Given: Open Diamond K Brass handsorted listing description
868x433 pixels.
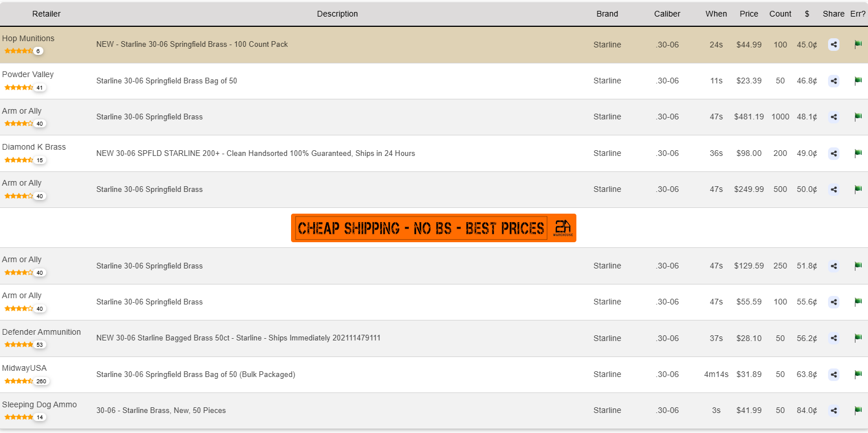Looking at the screenshot, I should pos(256,153).
